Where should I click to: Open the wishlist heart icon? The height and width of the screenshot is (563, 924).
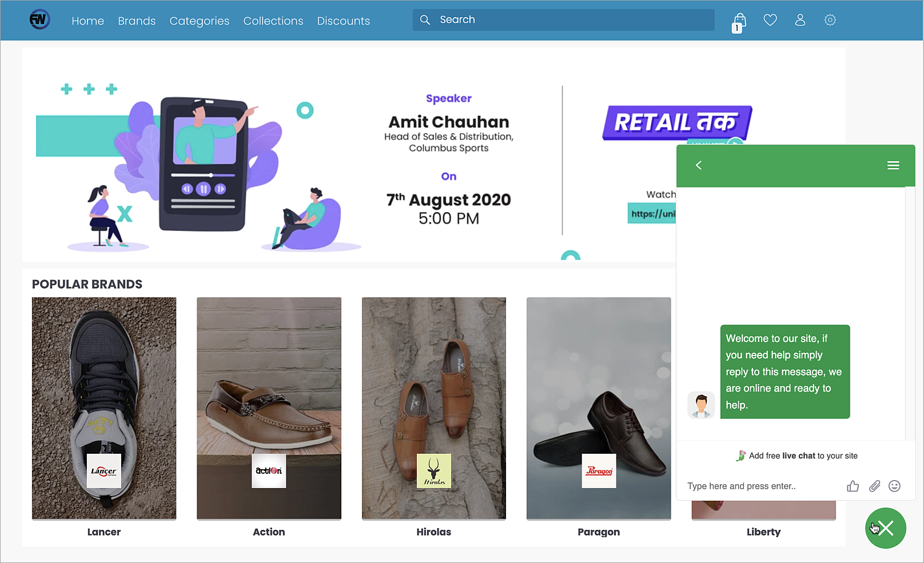(x=770, y=20)
